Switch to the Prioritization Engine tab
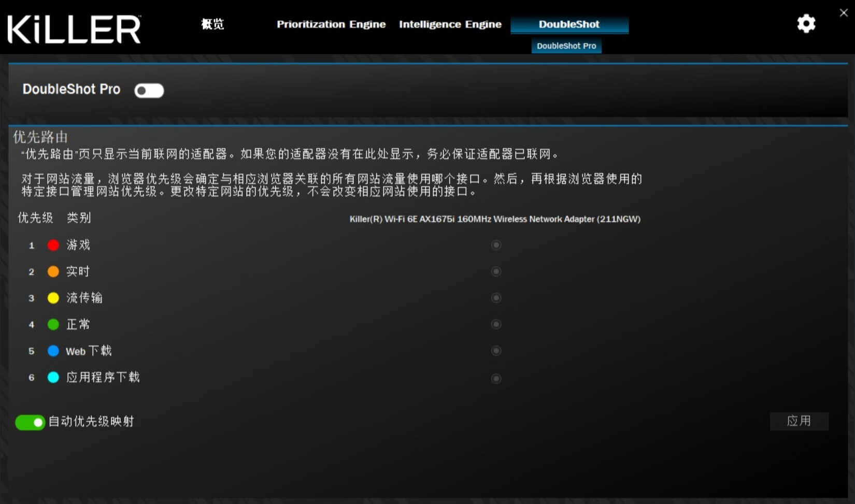 pos(331,24)
